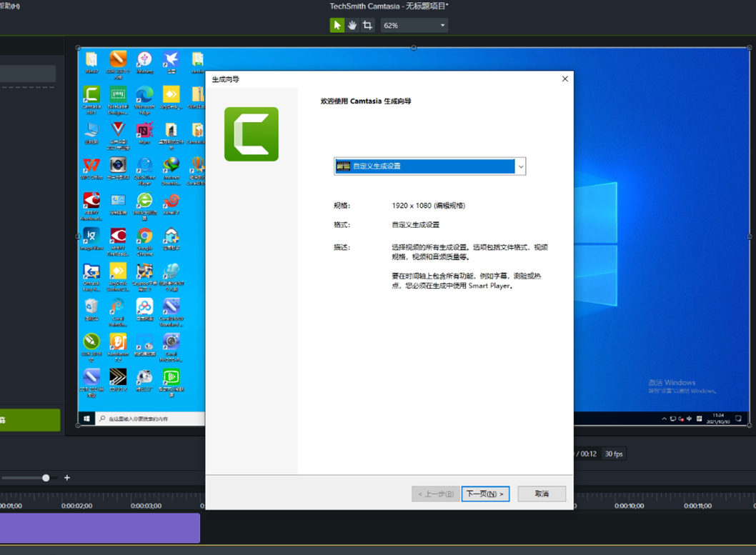The width and height of the screenshot is (756, 555).
Task: Click the Microsoft Edge desktop icon
Action: pos(144,96)
